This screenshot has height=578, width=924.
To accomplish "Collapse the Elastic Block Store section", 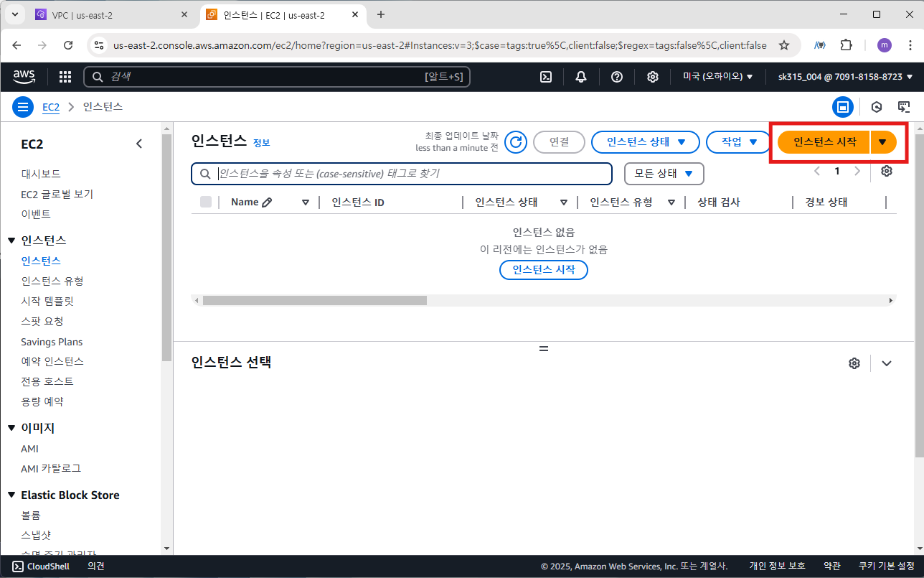I will click(x=11, y=495).
